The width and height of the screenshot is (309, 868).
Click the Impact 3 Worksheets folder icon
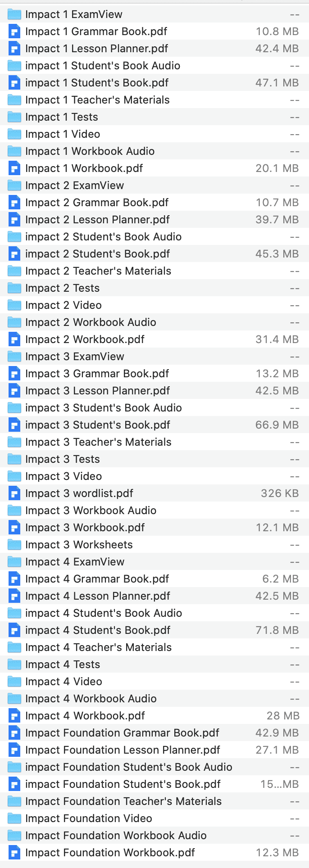point(14,545)
